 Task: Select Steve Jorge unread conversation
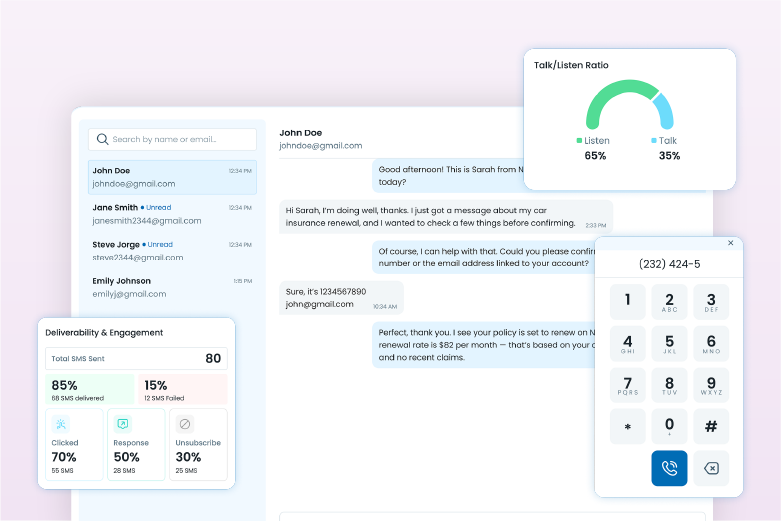pos(172,251)
